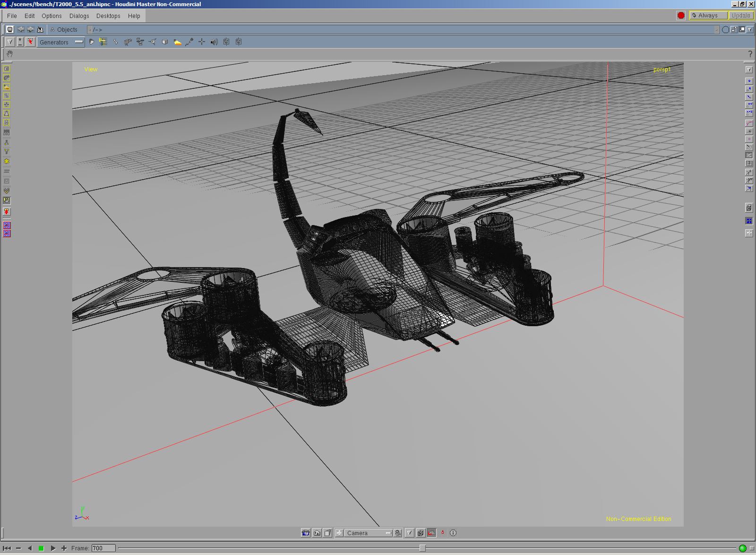Click the box geometry object icon

point(165,42)
